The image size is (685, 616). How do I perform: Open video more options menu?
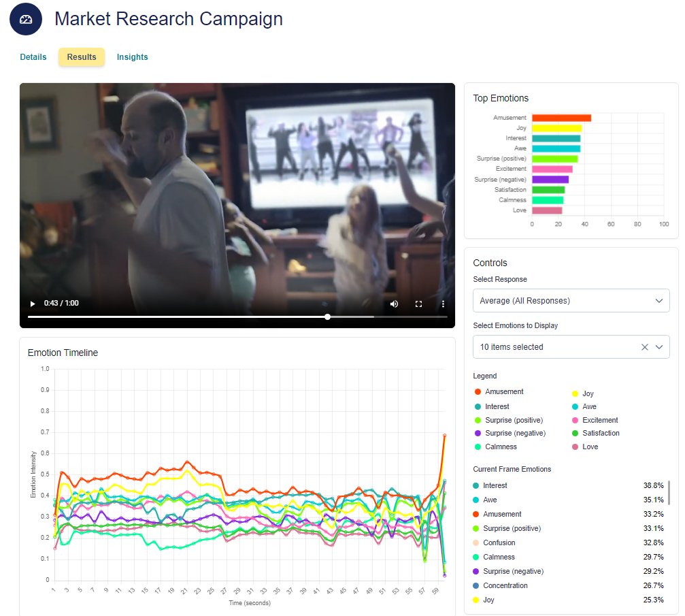point(443,304)
